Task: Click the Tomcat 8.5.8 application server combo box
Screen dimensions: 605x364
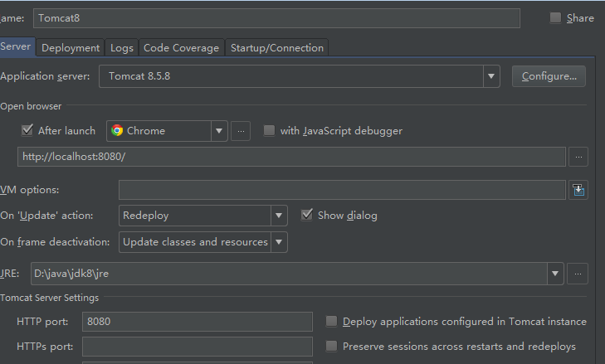Action: click(x=300, y=76)
